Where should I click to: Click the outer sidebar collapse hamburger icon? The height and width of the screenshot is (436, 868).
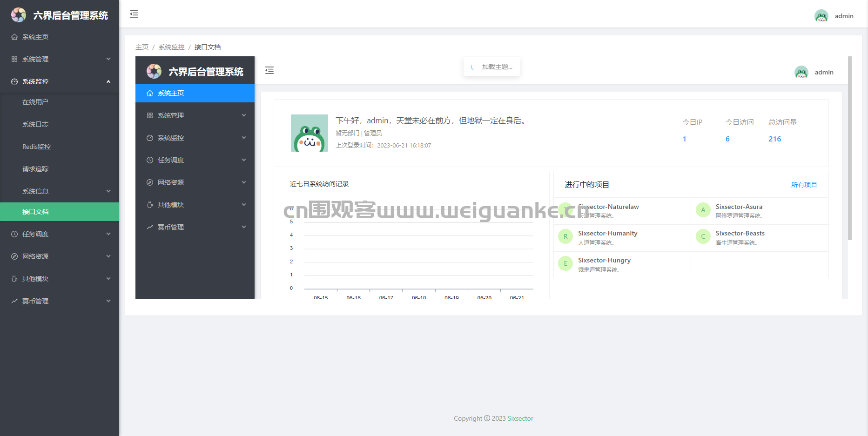pyautogui.click(x=134, y=14)
